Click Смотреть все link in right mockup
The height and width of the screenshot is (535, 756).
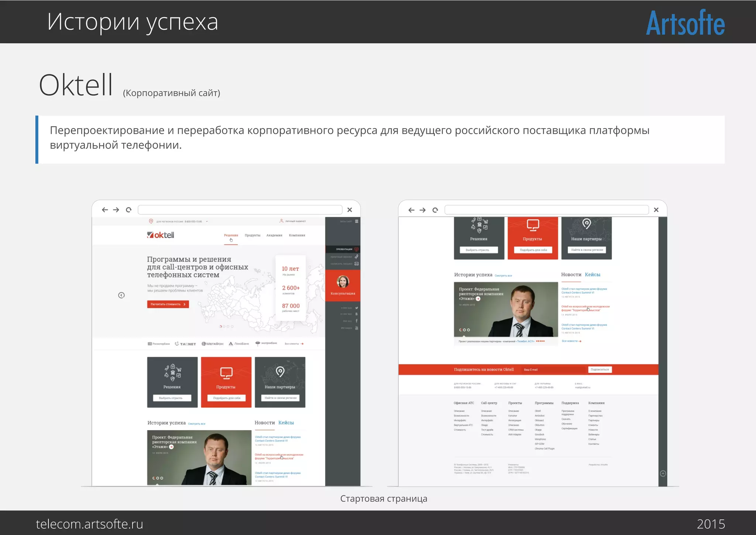point(503,276)
